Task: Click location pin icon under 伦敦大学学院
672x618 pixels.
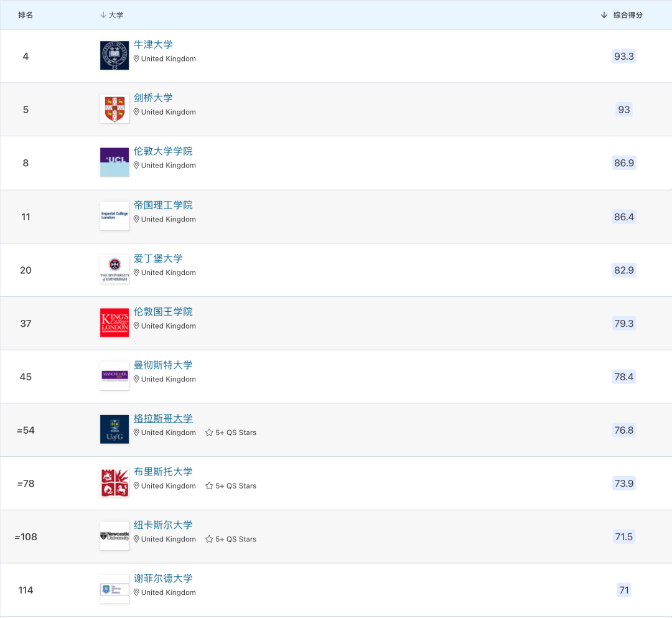Action: (136, 166)
